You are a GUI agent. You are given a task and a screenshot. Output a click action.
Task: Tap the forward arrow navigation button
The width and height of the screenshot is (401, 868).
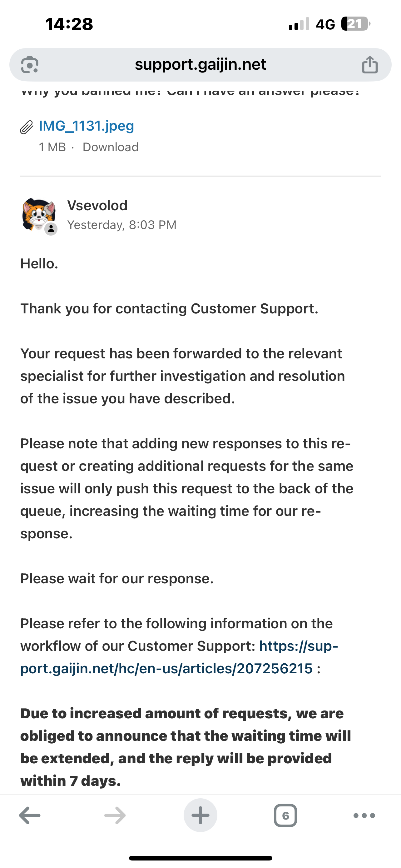(x=115, y=816)
